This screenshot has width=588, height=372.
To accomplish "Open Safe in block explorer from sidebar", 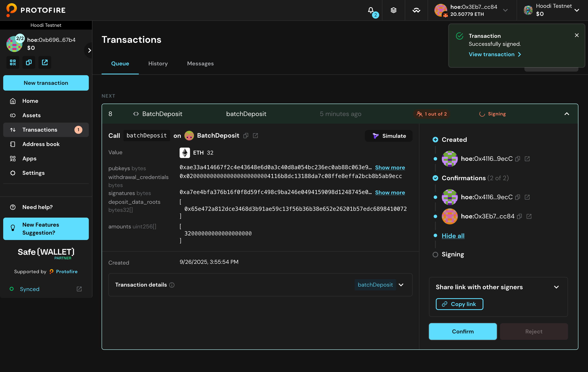I will click(x=45, y=62).
